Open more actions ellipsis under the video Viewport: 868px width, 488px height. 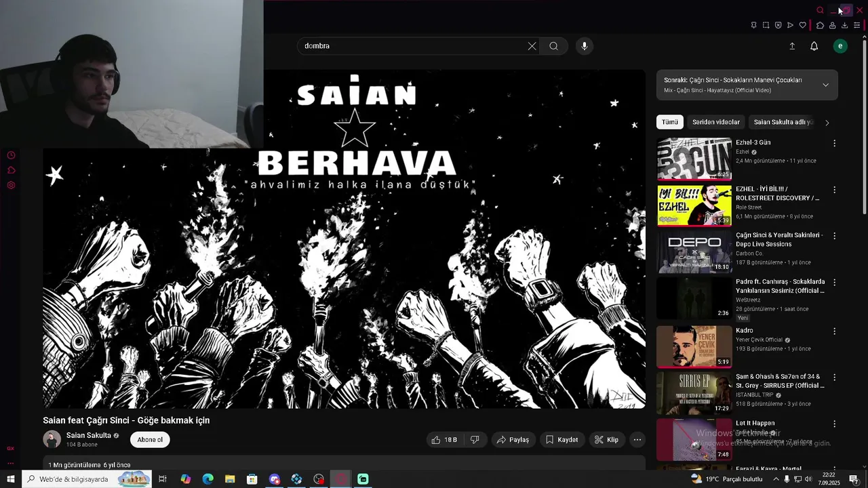click(x=637, y=440)
